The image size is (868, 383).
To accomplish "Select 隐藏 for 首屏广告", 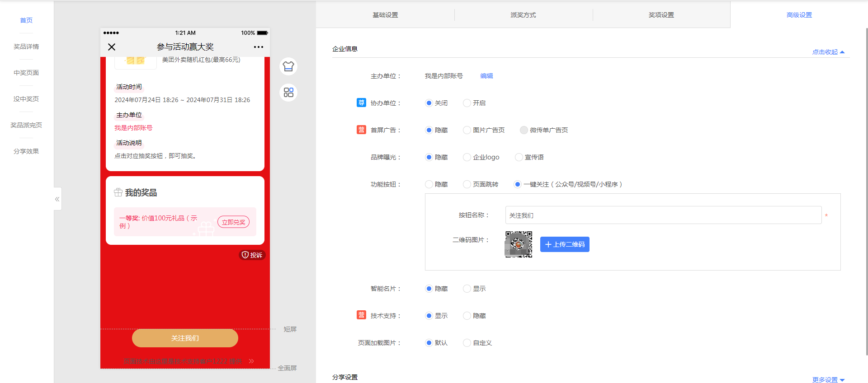I will tap(429, 130).
